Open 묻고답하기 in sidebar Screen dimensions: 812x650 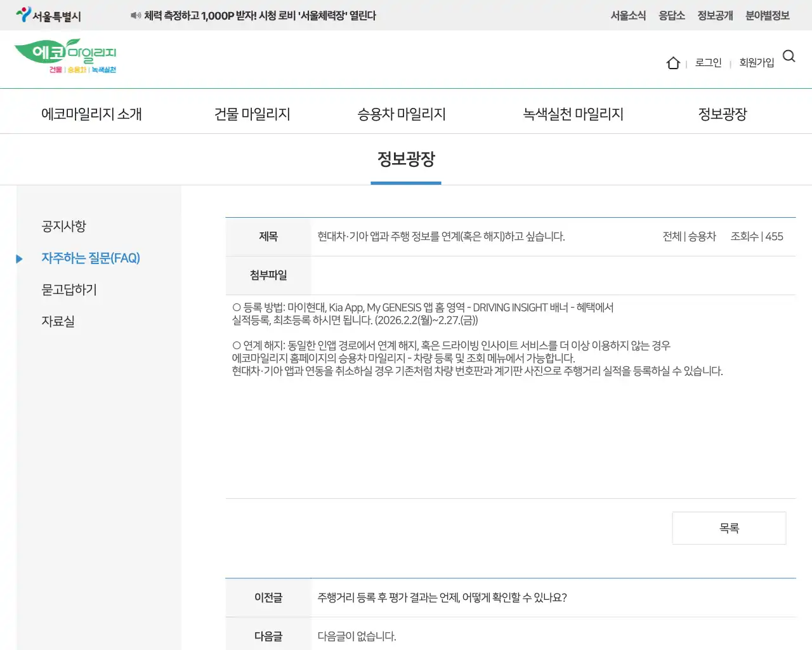(69, 289)
